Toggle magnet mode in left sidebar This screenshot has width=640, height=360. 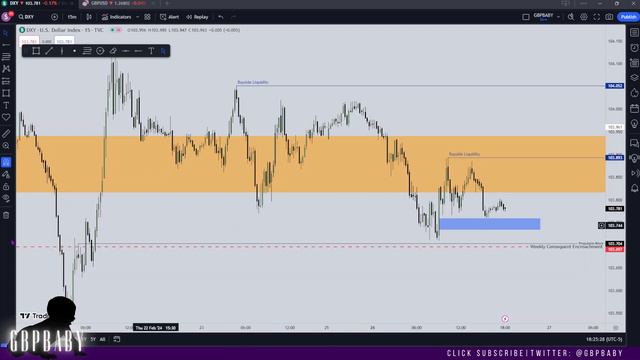[6, 162]
